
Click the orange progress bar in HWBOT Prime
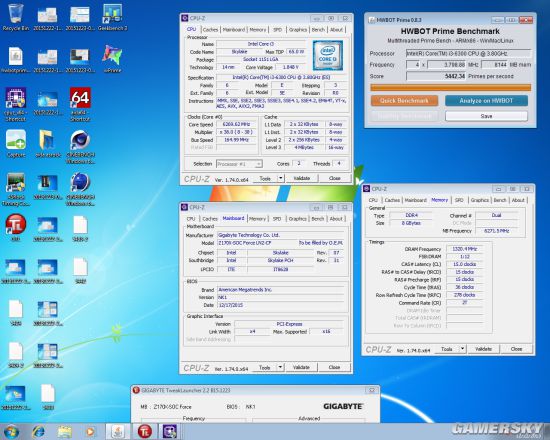click(450, 87)
